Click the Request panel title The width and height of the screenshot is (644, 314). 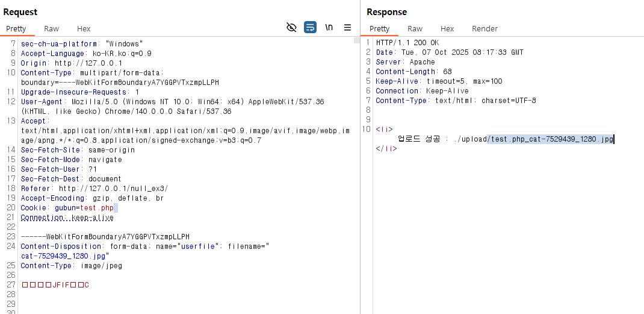click(20, 12)
